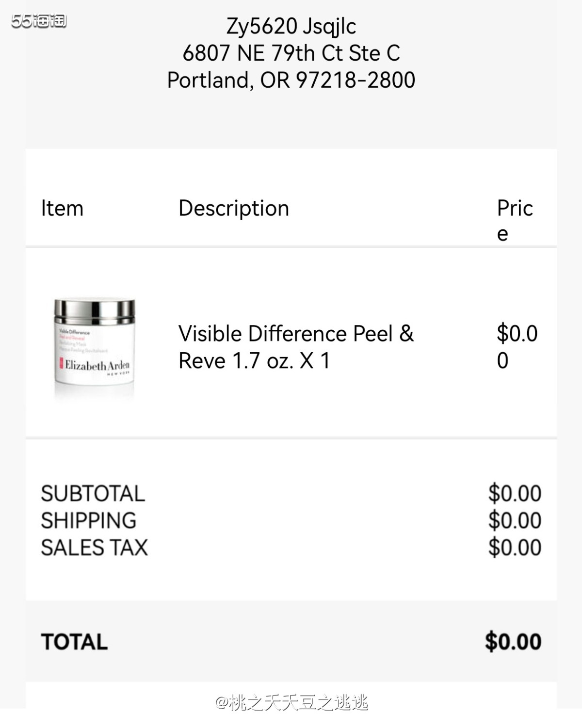Click the street address 6807 NE 79th Ct
The height and width of the screenshot is (728, 582).
point(291,53)
